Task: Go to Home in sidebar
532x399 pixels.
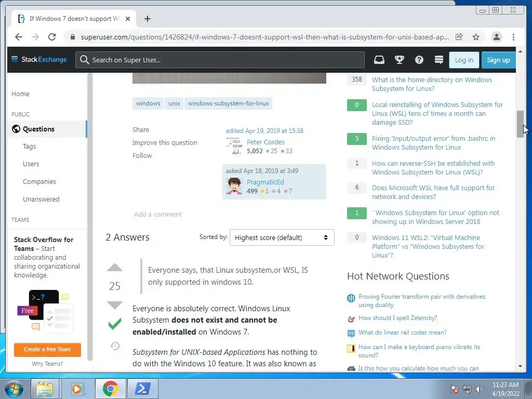Action: point(20,94)
